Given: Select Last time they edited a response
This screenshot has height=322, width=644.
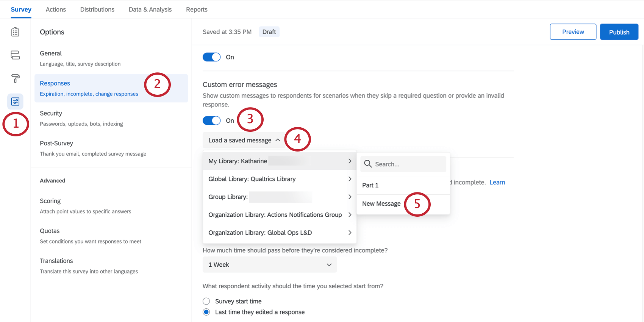Looking at the screenshot, I should 206,312.
